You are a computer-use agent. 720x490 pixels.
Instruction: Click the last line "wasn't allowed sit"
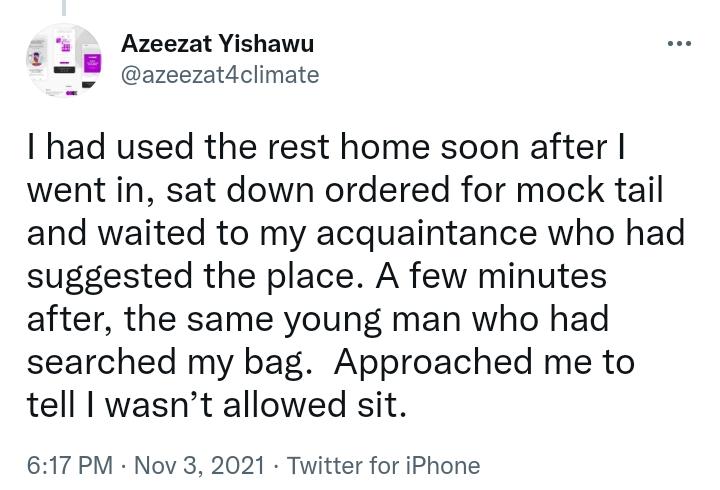[x=256, y=404]
